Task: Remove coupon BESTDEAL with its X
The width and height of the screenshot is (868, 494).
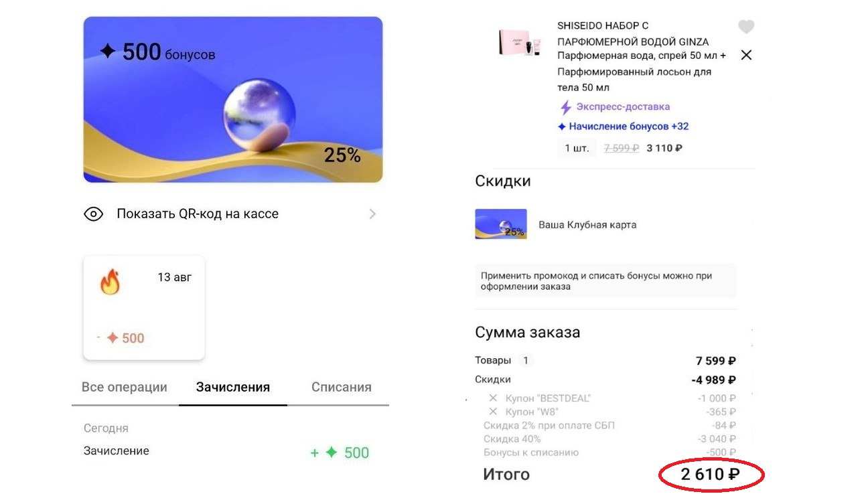Action: 494,398
